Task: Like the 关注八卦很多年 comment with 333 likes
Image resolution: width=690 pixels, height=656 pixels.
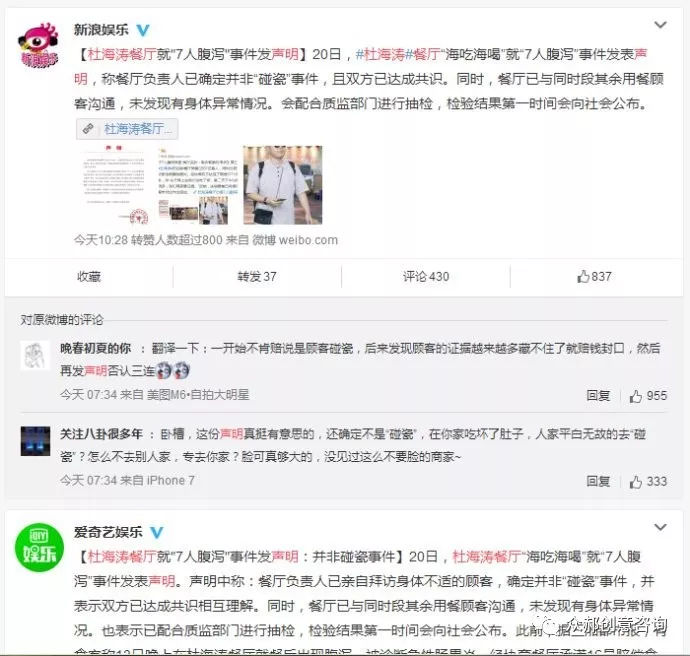Action: click(x=648, y=481)
